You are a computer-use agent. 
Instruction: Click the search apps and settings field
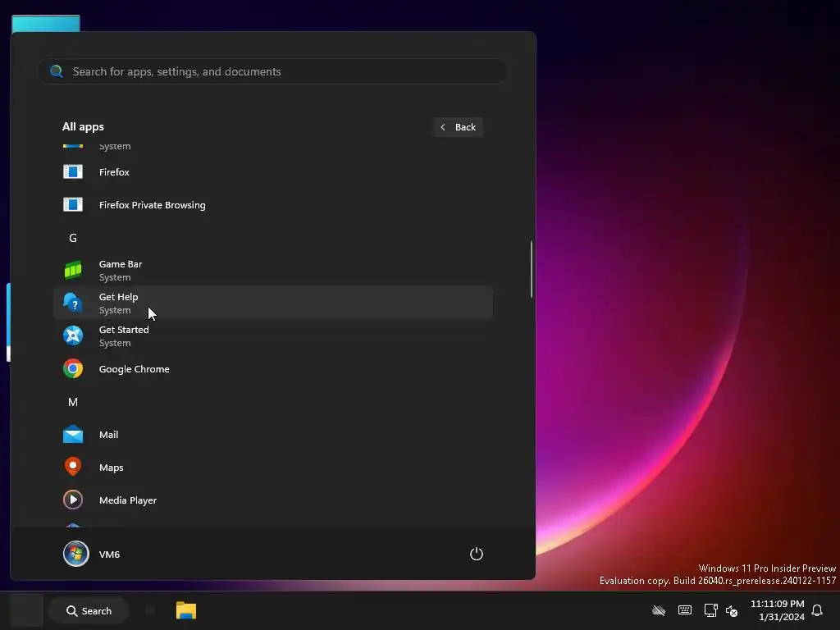pos(272,71)
